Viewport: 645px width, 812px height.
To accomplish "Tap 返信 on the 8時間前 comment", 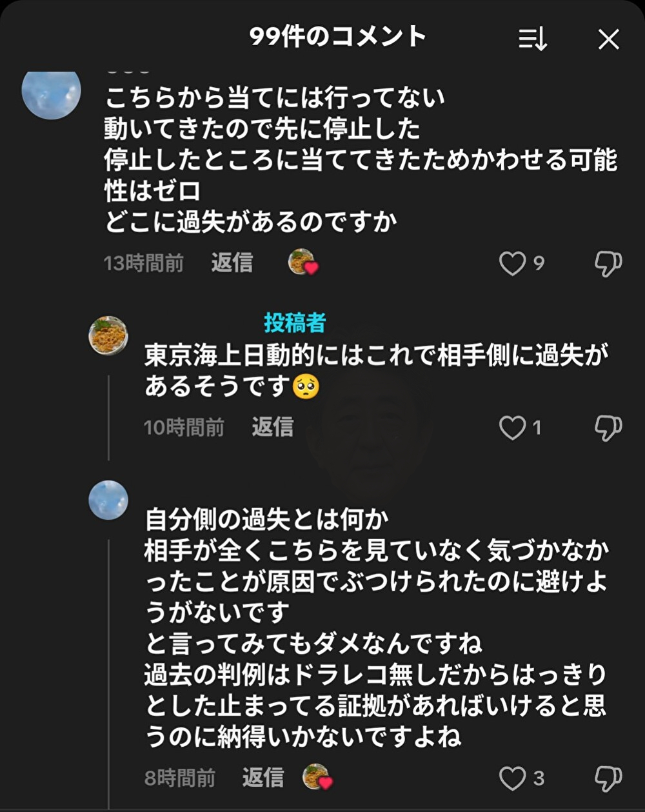I will 263,778.
